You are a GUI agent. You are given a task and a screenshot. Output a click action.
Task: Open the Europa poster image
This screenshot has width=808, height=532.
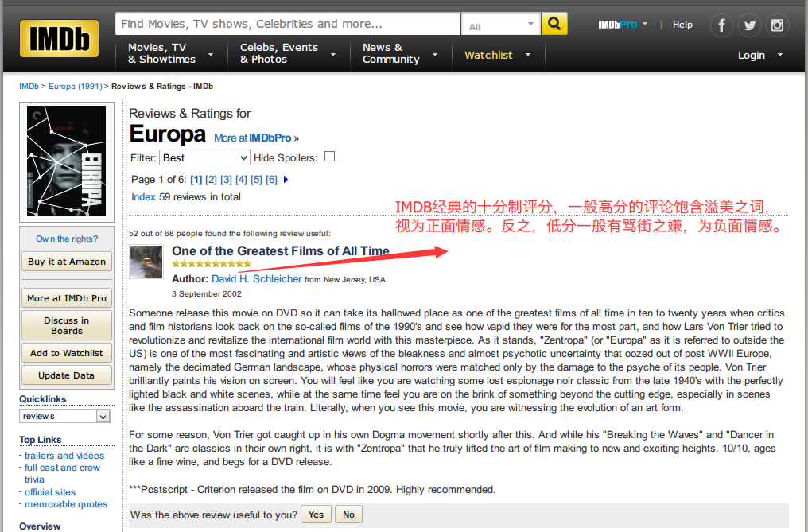pos(67,161)
